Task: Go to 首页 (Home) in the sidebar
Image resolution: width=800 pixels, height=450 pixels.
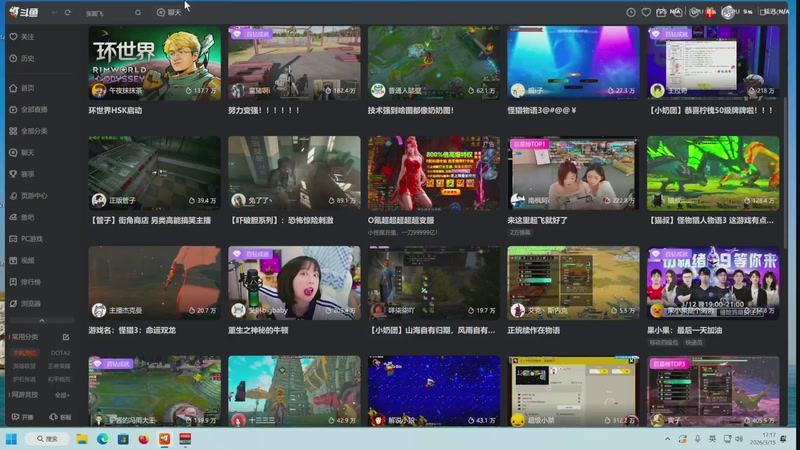Action: [x=22, y=88]
